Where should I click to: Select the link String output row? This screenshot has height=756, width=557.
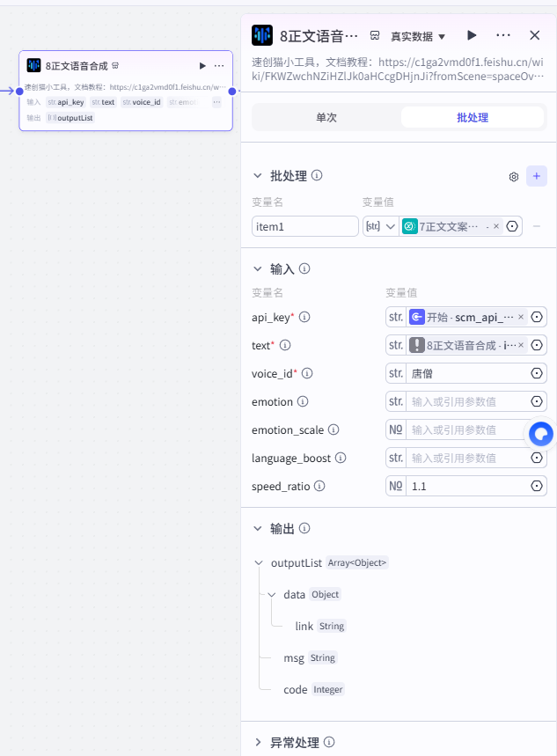pos(320,626)
